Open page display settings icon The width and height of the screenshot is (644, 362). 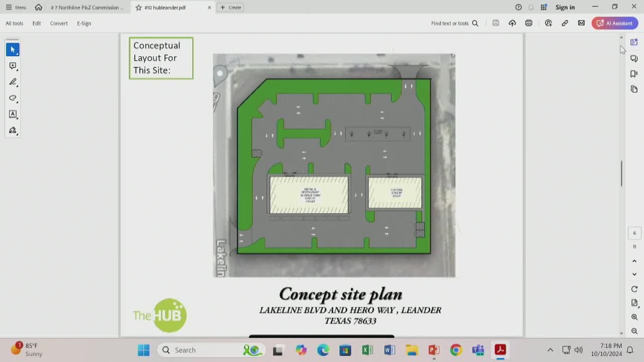(x=634, y=303)
